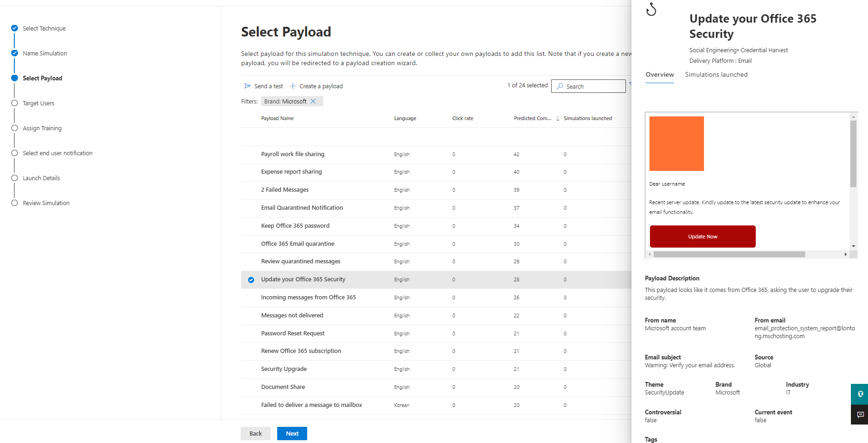Click the plus icon for Create a payload
868x443 pixels.
pyautogui.click(x=293, y=86)
